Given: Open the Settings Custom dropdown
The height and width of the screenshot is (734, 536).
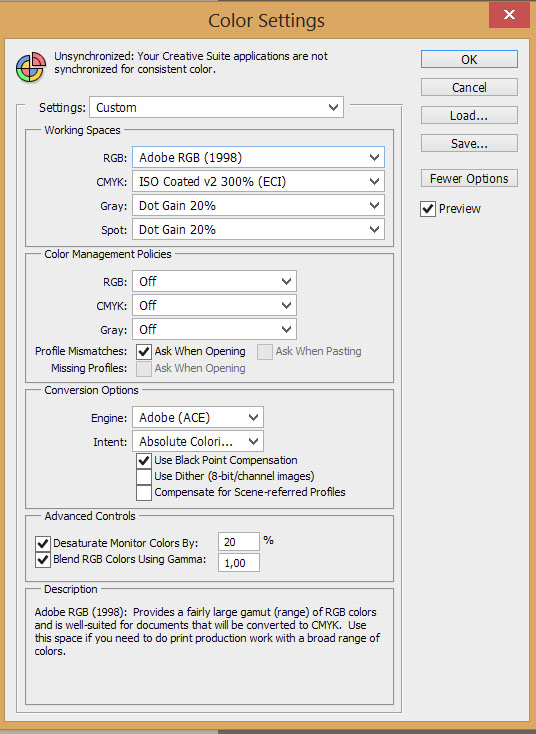Looking at the screenshot, I should coord(216,107).
